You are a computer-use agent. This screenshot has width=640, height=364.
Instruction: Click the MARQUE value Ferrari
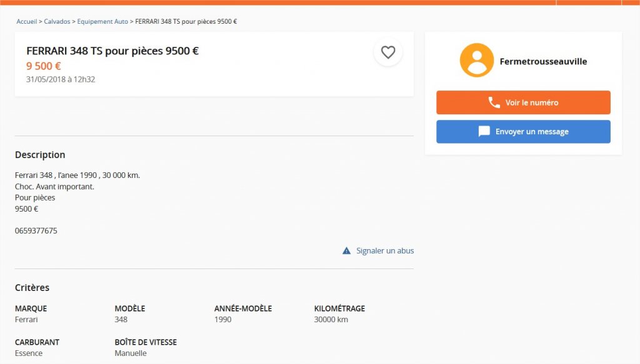(x=26, y=320)
